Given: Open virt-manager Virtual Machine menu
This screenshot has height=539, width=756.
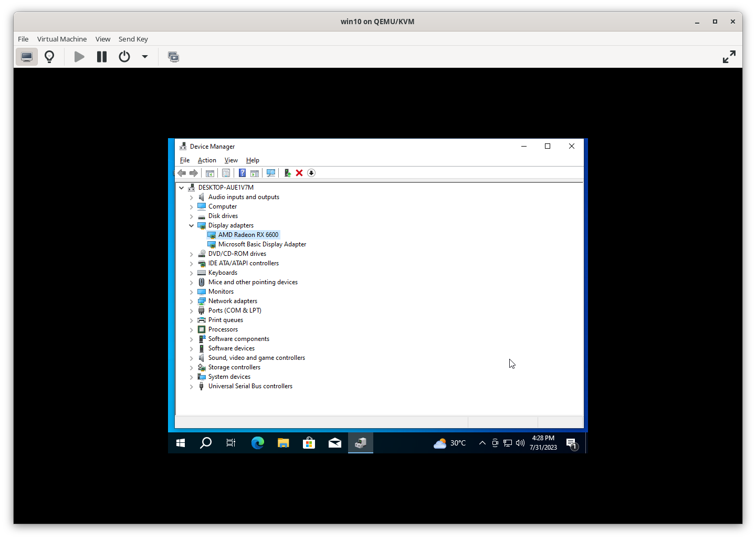Looking at the screenshot, I should (x=62, y=39).
